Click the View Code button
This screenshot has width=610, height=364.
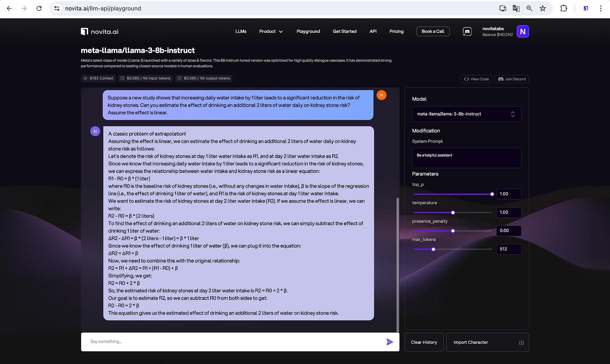(476, 79)
